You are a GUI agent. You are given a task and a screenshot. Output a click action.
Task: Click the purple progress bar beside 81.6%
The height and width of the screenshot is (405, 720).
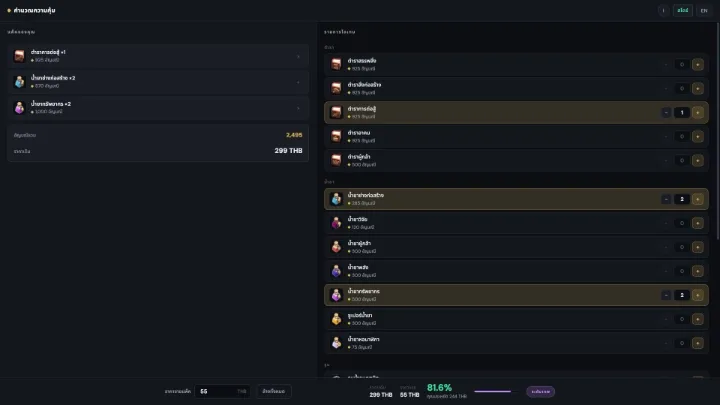coord(495,392)
